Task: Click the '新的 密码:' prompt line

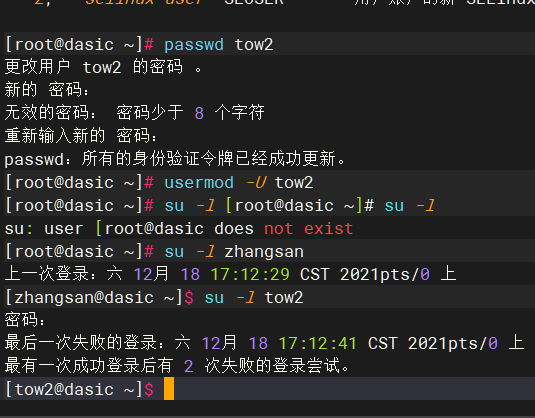Action: coord(47,90)
